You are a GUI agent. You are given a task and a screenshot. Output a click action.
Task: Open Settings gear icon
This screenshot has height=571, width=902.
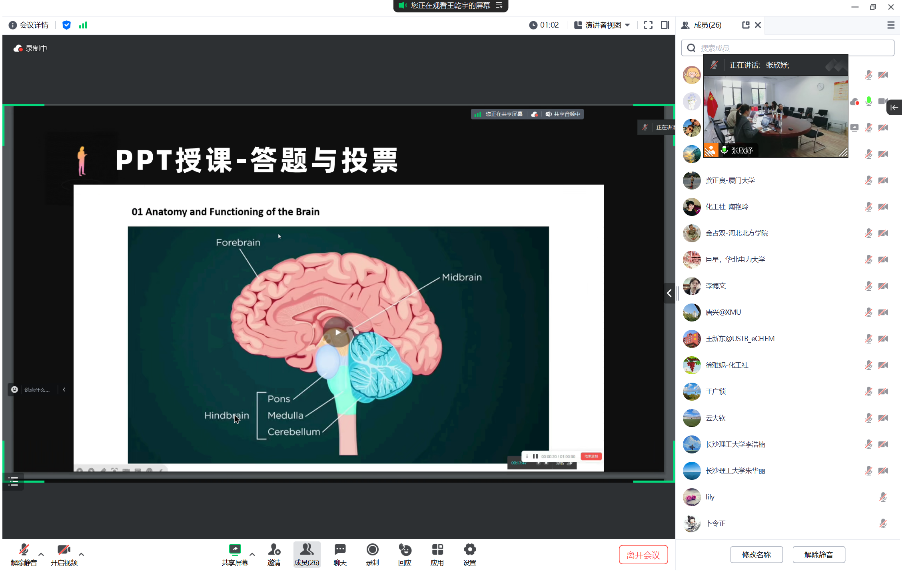pos(469,551)
